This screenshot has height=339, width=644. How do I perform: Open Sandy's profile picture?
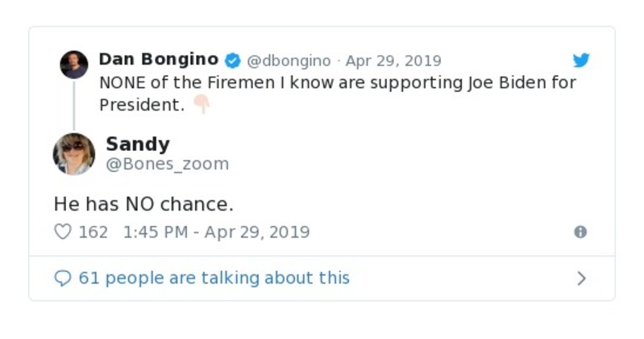coord(74,154)
